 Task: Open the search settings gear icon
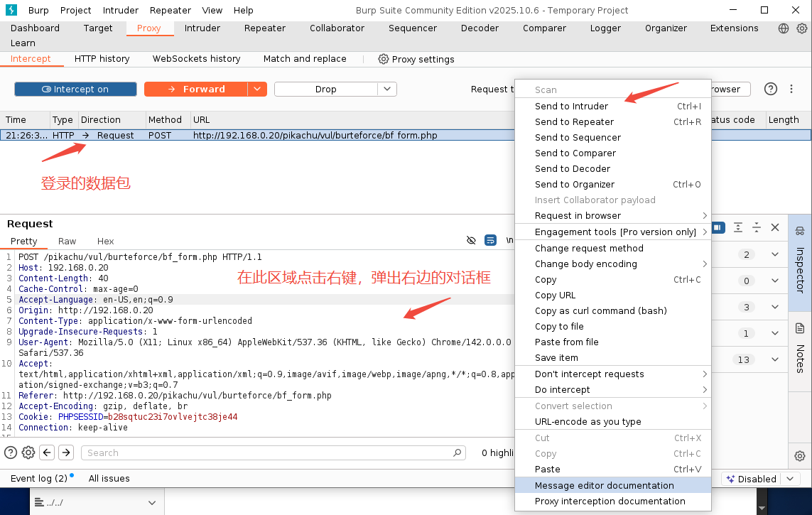[x=28, y=453]
